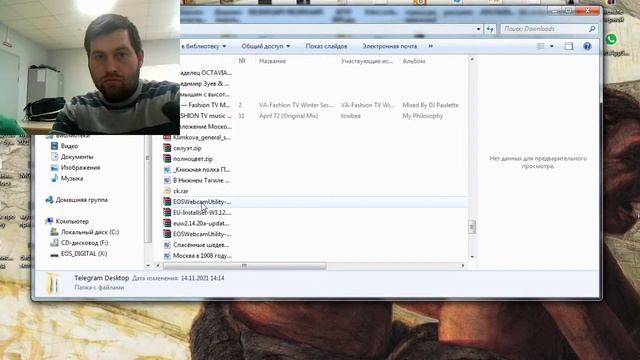This screenshot has width=640, height=360.
Task: Click the ck.rar folder icon
Action: point(167,191)
